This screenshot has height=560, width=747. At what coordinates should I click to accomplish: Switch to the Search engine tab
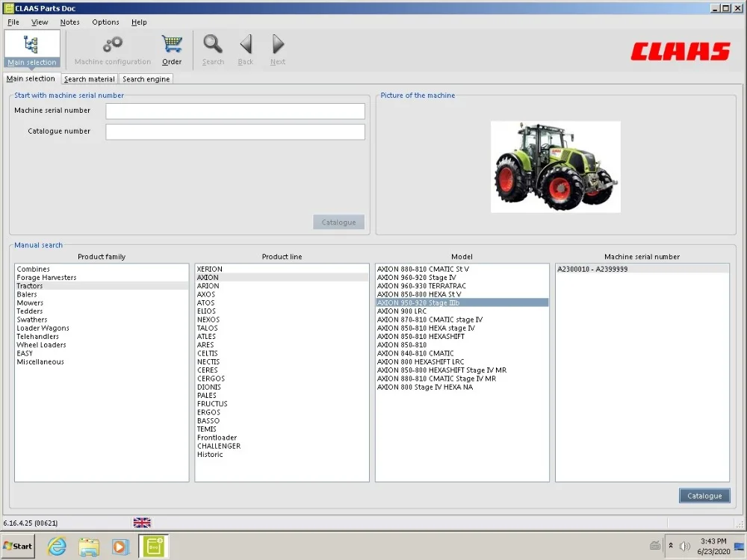point(146,79)
